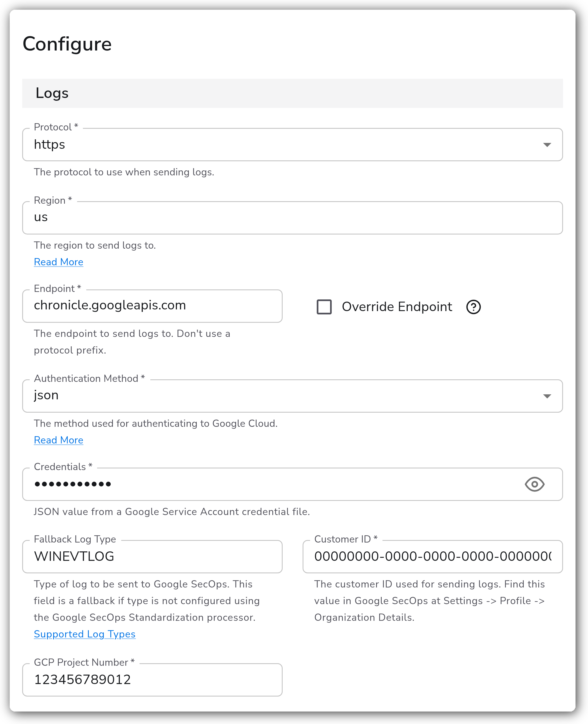This screenshot has width=588, height=724.
Task: Open Read More link under Authentication Method
Action: [x=59, y=440]
